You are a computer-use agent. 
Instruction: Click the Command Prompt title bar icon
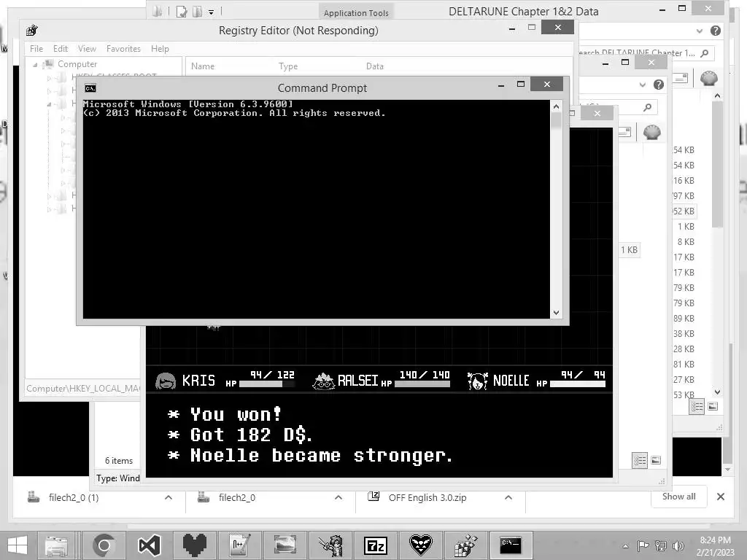click(x=90, y=88)
